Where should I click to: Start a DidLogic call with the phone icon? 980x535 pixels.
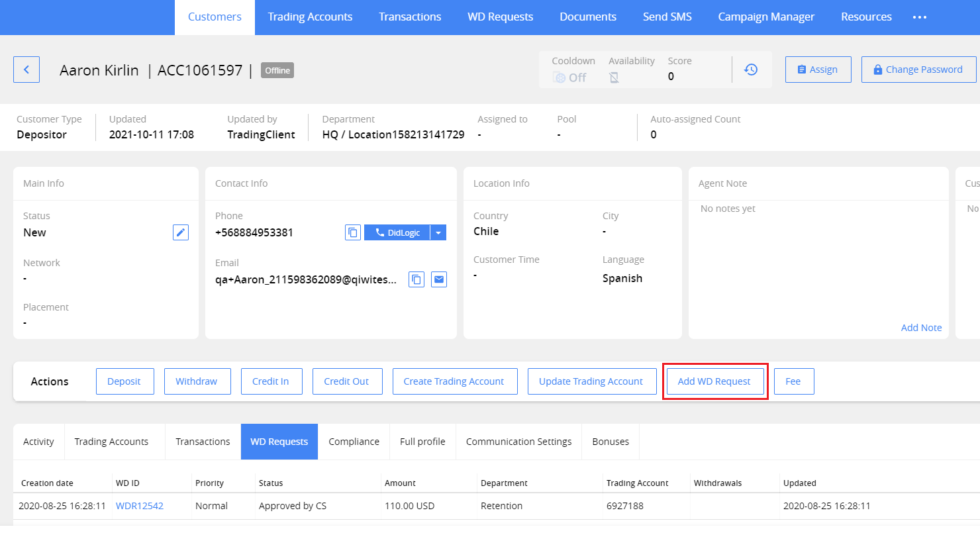coord(379,232)
